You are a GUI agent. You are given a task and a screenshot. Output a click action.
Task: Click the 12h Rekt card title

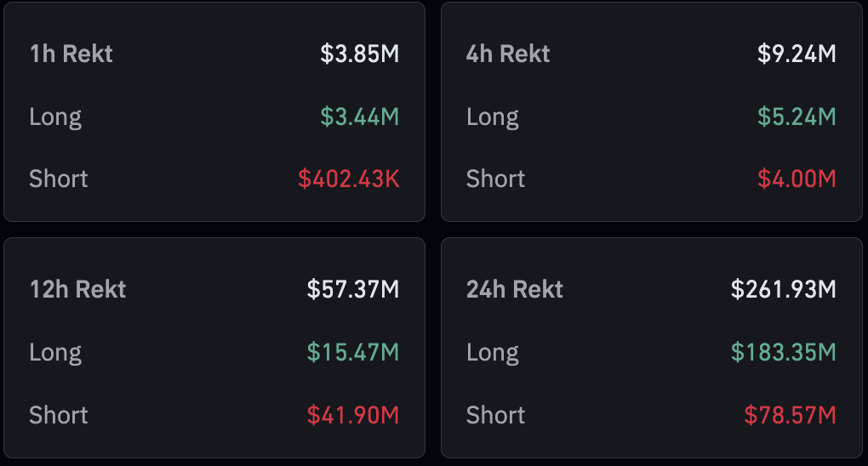[x=77, y=289]
